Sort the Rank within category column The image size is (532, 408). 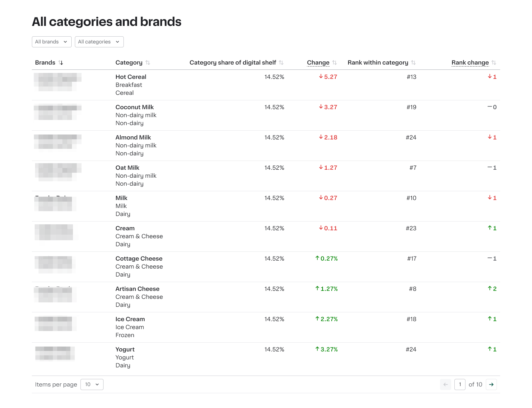pos(413,63)
